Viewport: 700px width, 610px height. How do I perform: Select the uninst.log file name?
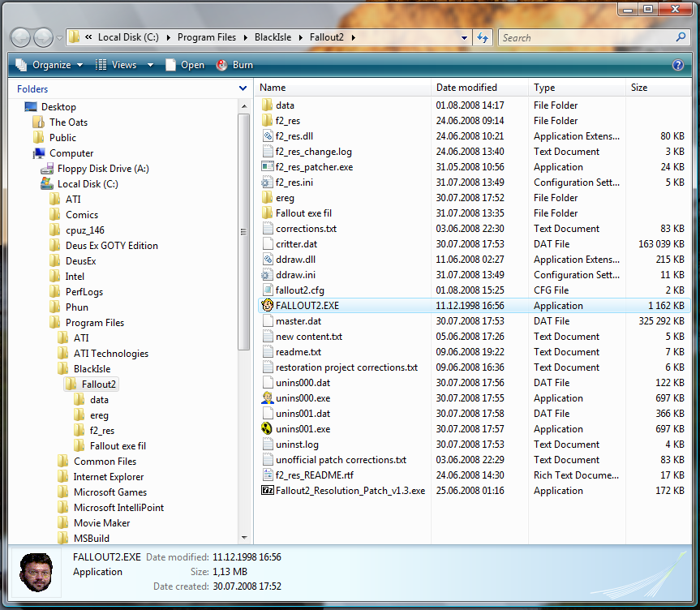[297, 445]
